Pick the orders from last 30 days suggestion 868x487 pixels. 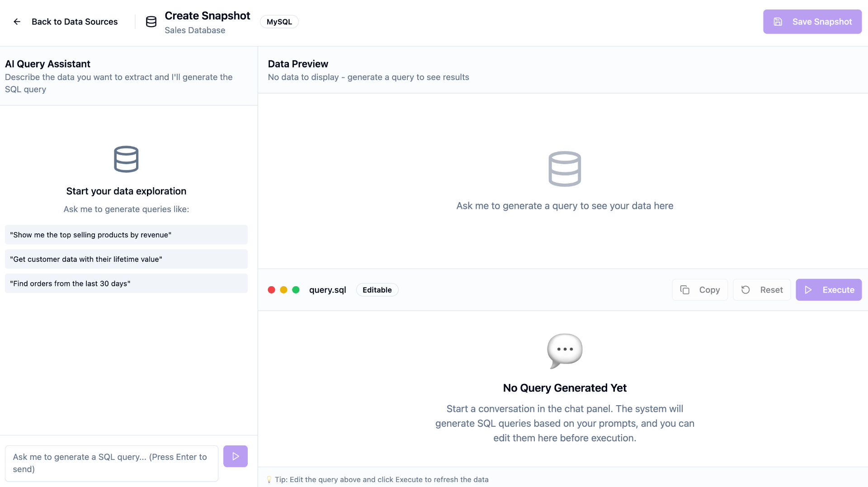[126, 284]
